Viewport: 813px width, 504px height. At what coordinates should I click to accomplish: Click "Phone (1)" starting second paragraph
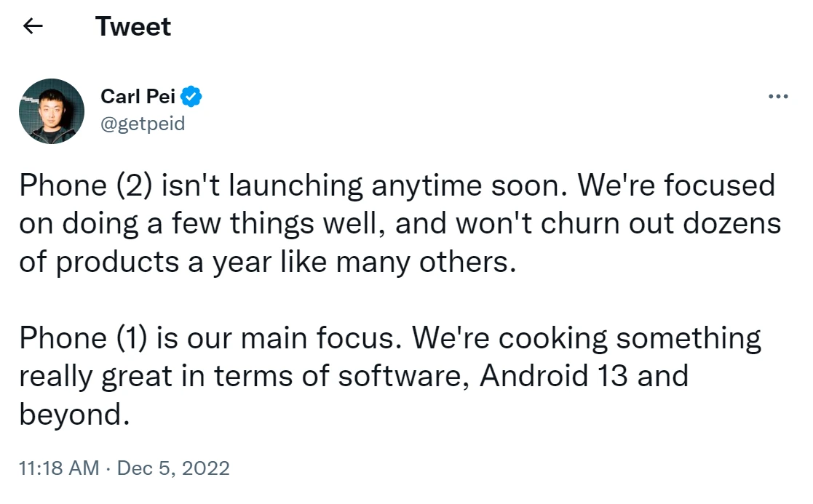click(x=84, y=338)
